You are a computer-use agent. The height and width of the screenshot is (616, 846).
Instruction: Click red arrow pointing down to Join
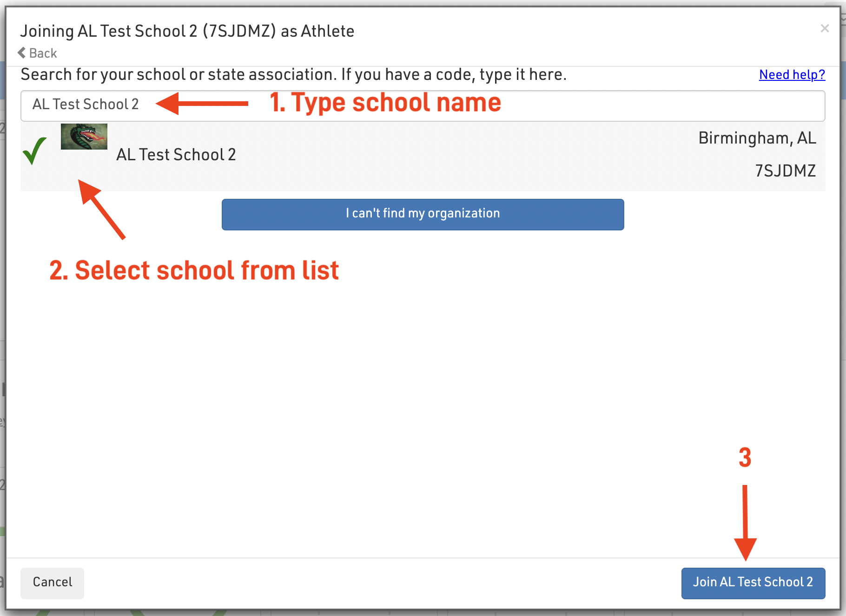tap(745, 523)
